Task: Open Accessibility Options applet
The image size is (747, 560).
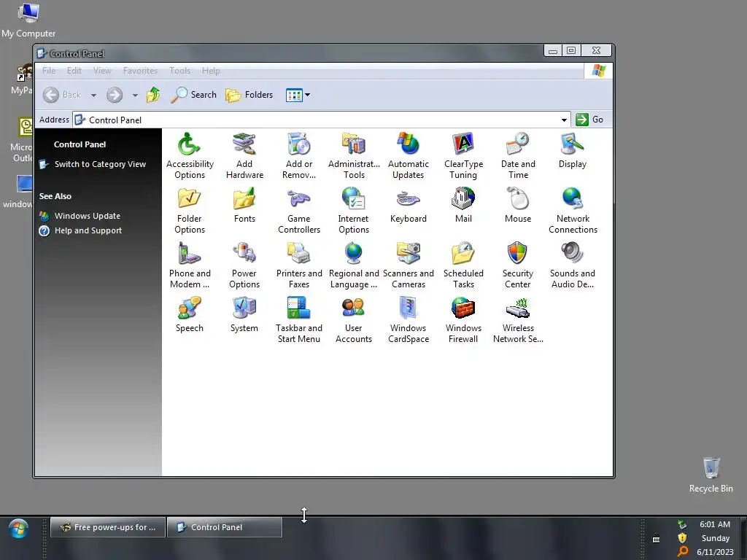Action: tap(190, 156)
